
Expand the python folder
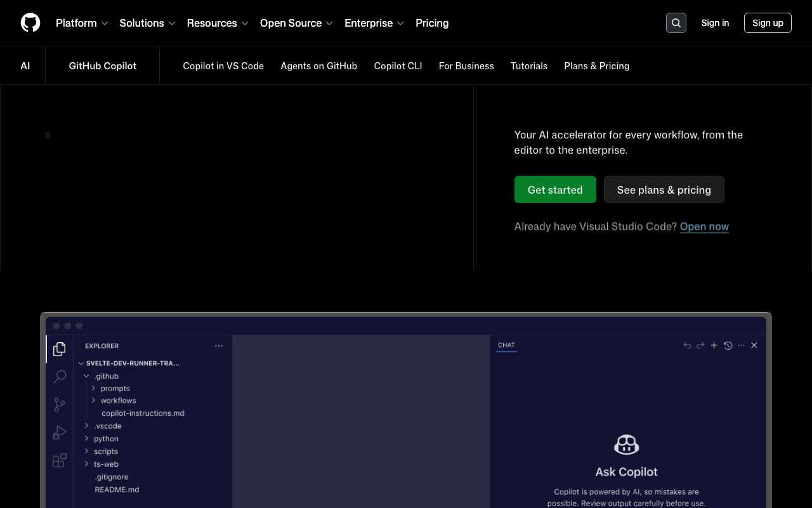(101, 439)
